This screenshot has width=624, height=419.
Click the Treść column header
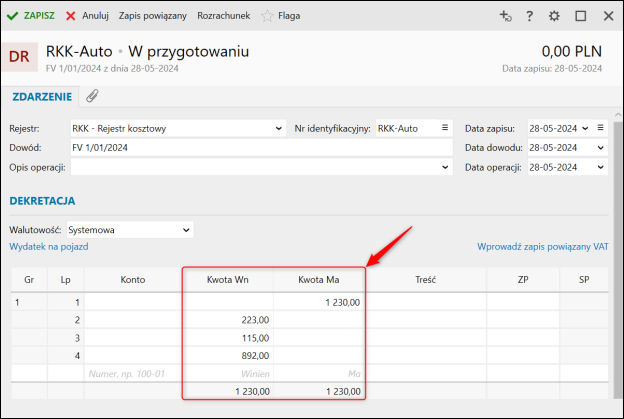[425, 280]
